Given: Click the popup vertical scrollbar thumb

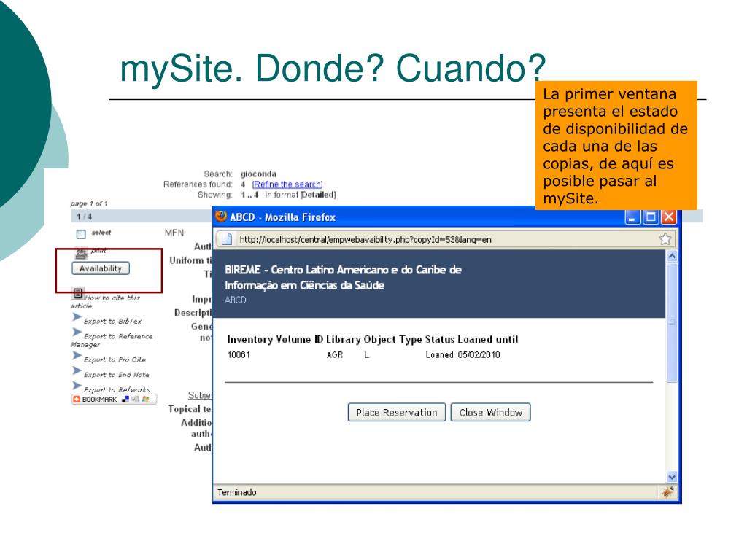Looking at the screenshot, I should [x=672, y=322].
